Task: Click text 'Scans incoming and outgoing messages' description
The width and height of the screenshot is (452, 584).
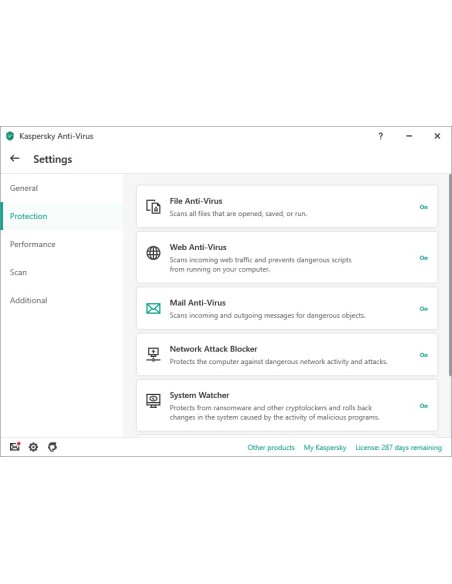Action: point(267,315)
